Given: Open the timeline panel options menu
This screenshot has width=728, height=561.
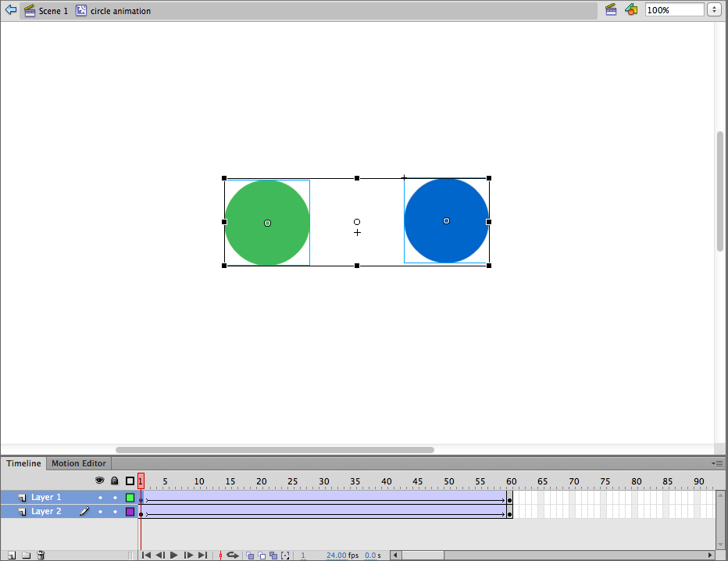Looking at the screenshot, I should coord(717,463).
